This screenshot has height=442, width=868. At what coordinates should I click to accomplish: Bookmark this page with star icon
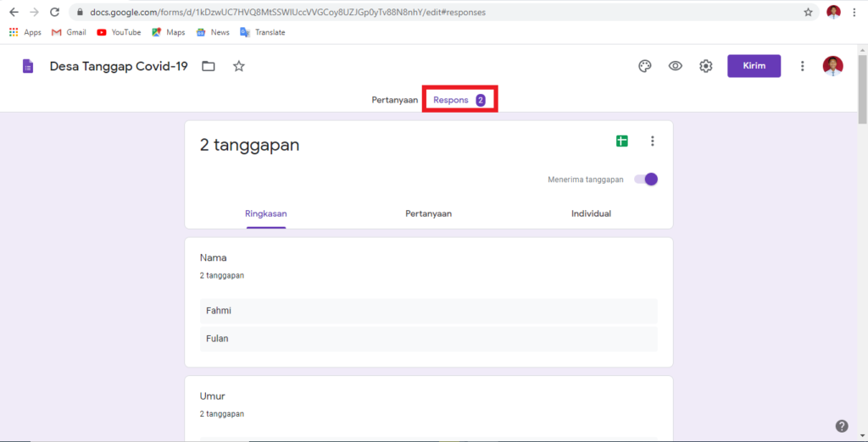[x=808, y=12]
